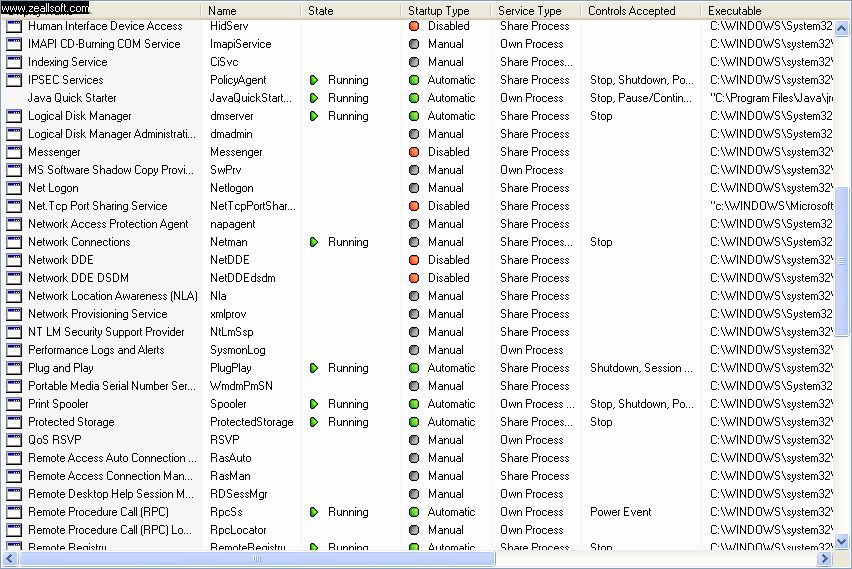Click the Network Connections service icon
This screenshot has height=569, width=852.
pyautogui.click(x=14, y=242)
